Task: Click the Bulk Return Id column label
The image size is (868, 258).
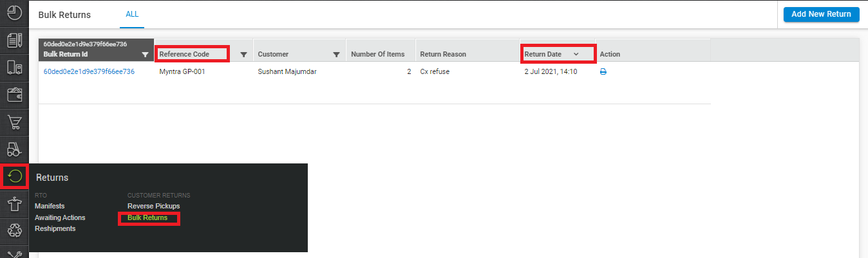Action: click(66, 54)
